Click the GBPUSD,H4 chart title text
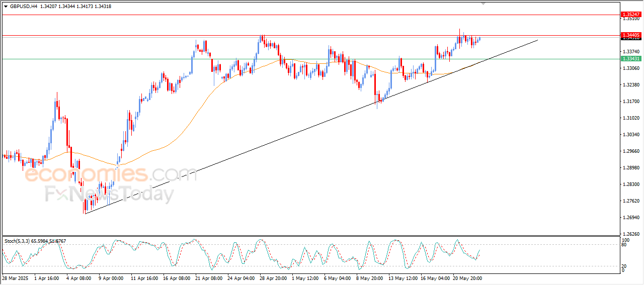The height and width of the screenshot is (285, 644). coord(23,6)
